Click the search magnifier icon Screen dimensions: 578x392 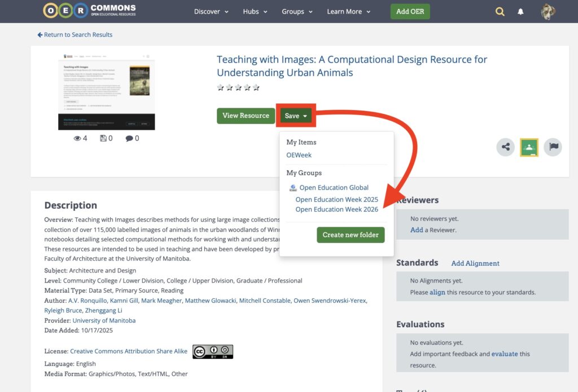(x=500, y=11)
